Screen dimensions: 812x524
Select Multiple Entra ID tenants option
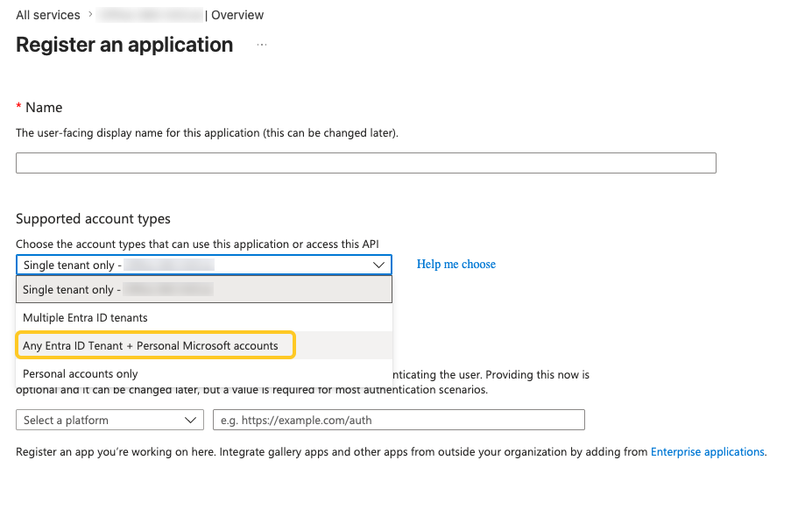204,317
